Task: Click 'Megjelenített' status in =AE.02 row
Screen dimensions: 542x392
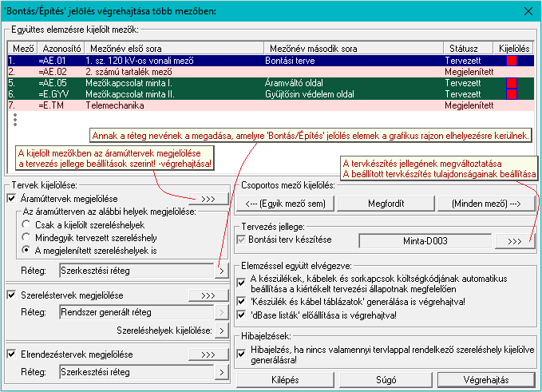Action: (469, 72)
